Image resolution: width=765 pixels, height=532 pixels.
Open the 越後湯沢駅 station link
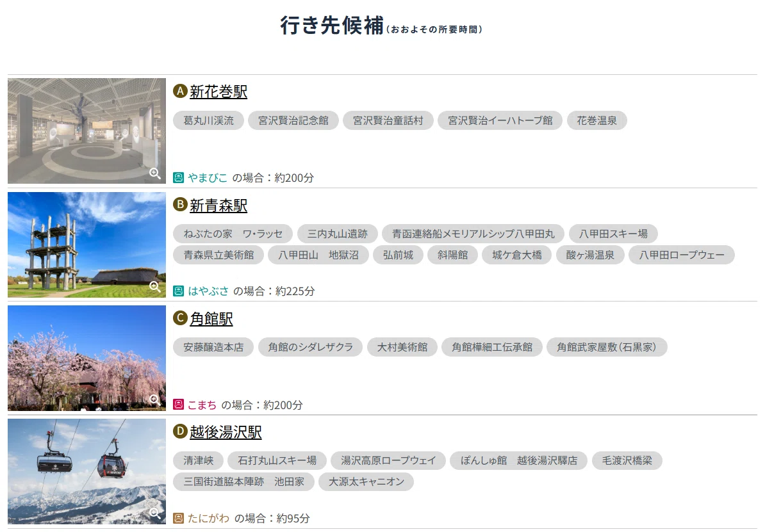pos(226,432)
